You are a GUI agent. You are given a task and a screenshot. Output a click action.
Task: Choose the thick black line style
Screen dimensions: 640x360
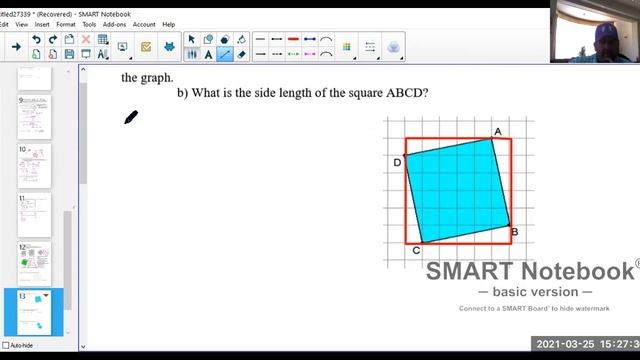pos(277,39)
